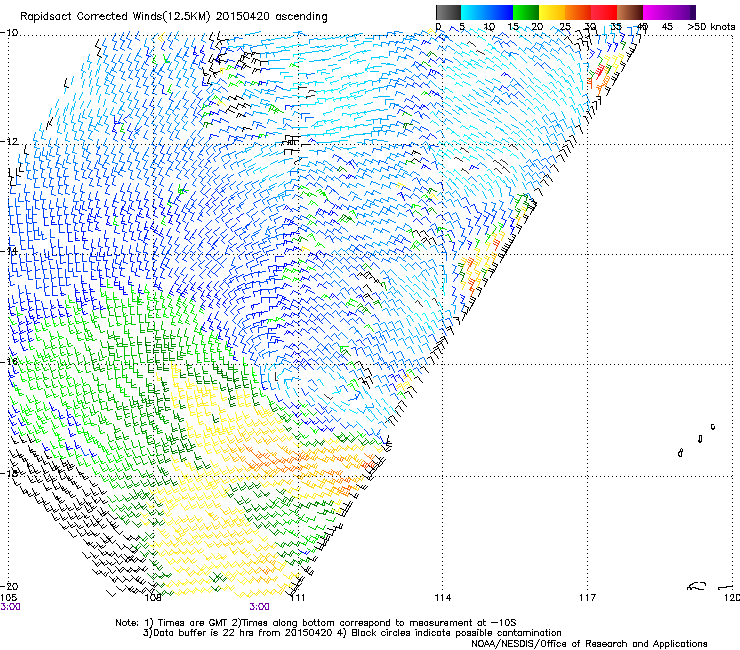Click the 'NOAA/NESDIS/Office of Research and Applications' credit
Screen dimensions: 740x650
pos(589,644)
